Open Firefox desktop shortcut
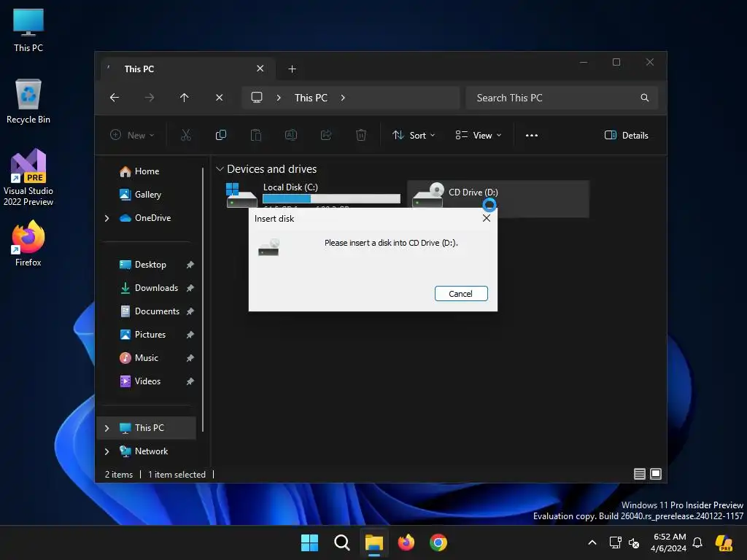The image size is (747, 560). click(x=28, y=244)
